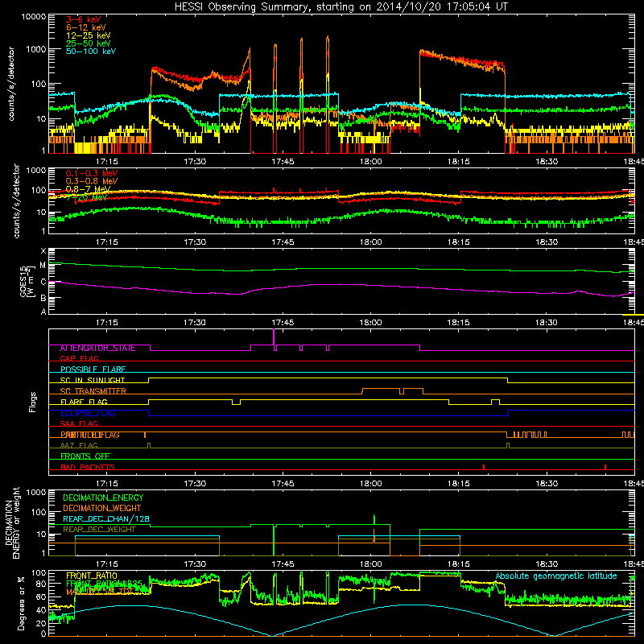Image resolution: width=644 pixels, height=644 pixels.
Task: Click the cyan 50-100 keV legend label
Action: point(91,52)
